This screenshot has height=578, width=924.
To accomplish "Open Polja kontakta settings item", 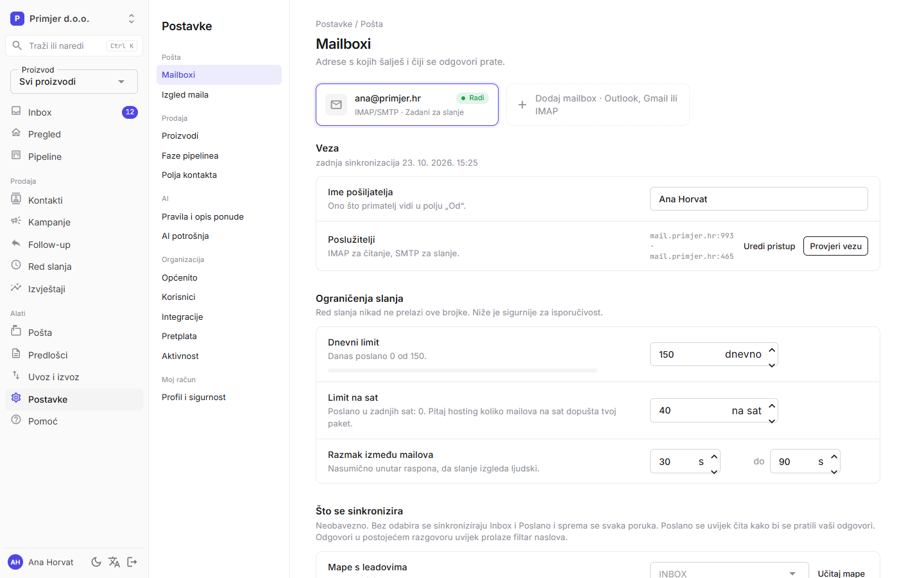I will click(x=219, y=175).
